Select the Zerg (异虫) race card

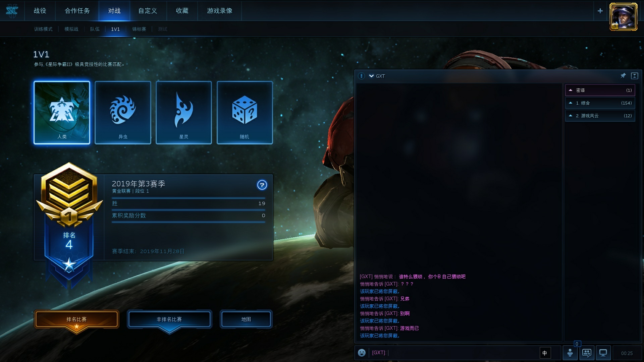click(123, 113)
